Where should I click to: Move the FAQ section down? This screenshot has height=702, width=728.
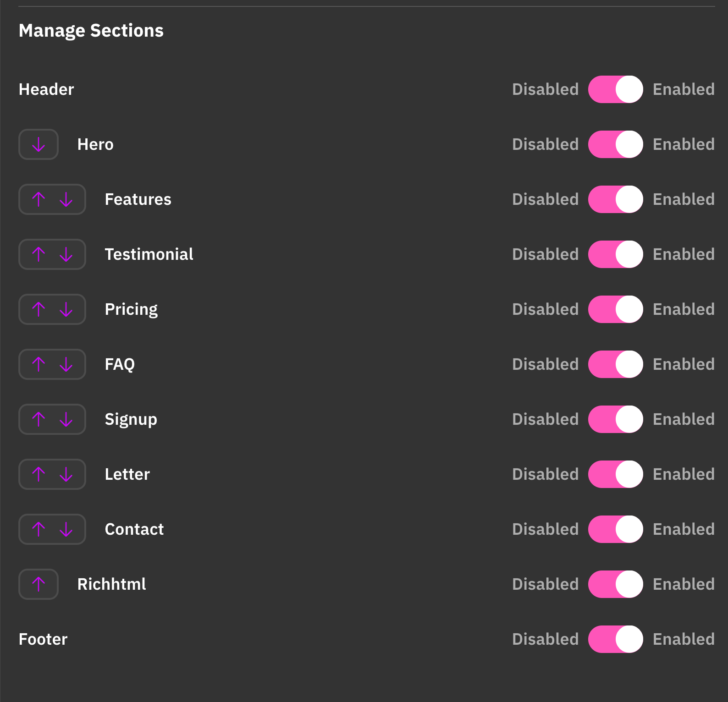click(66, 365)
